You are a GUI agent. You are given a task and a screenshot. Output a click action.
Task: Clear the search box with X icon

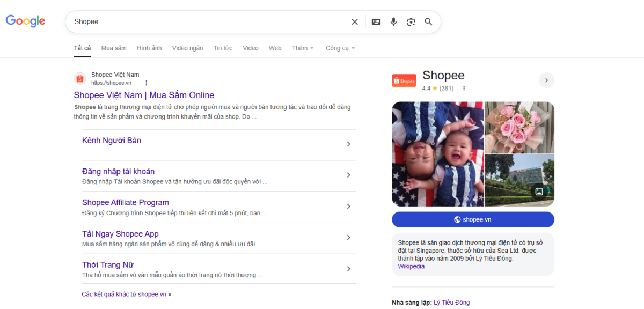tap(354, 22)
